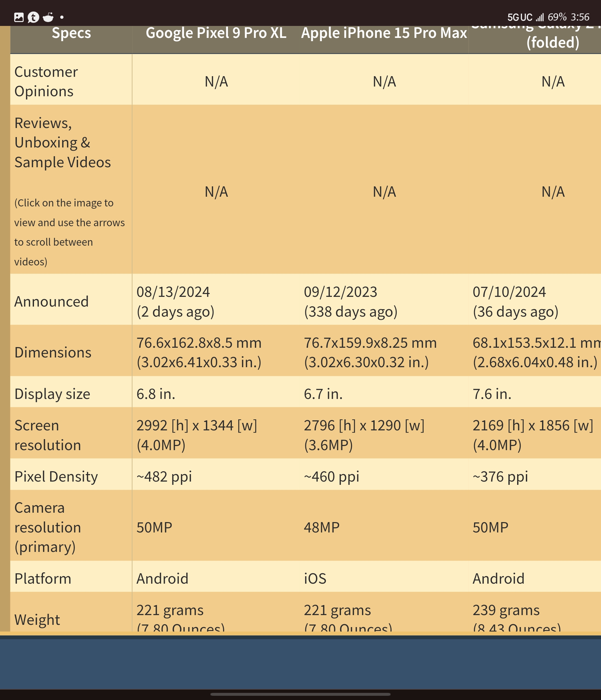The height and width of the screenshot is (700, 601).
Task: Tap the 48MP camera resolution value
Action: tap(322, 527)
